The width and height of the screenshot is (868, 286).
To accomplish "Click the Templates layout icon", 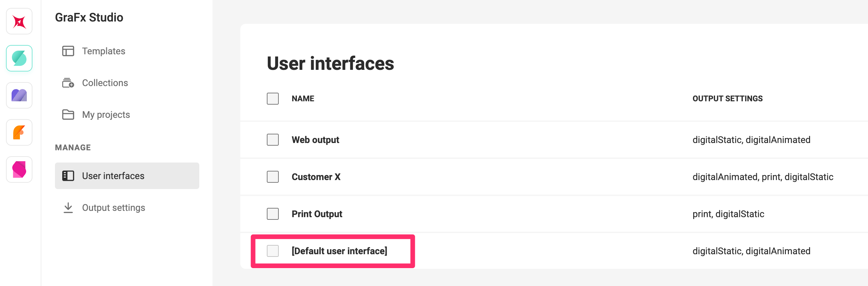I will point(68,51).
